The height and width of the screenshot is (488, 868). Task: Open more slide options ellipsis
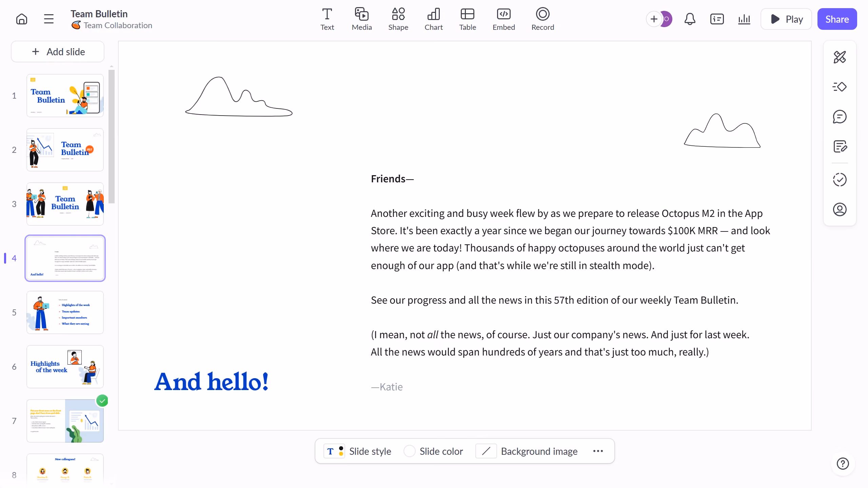(x=598, y=451)
